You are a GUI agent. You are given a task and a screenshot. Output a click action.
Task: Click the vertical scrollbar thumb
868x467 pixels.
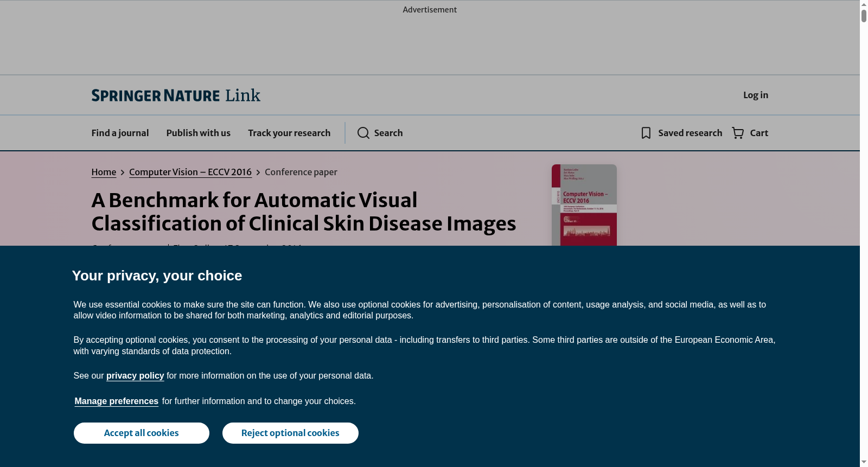864,16
